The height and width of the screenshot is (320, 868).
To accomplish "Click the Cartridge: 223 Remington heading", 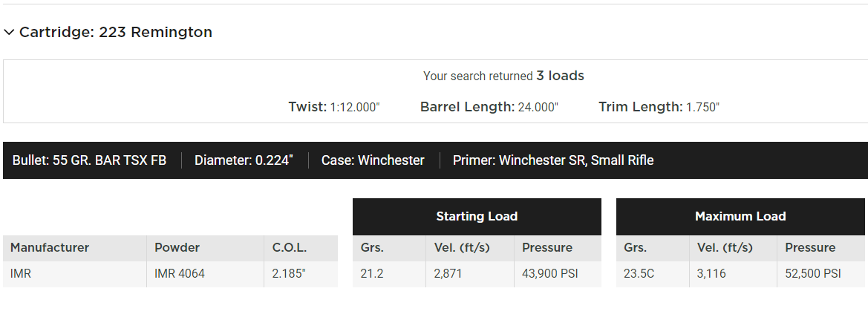I will (x=115, y=32).
